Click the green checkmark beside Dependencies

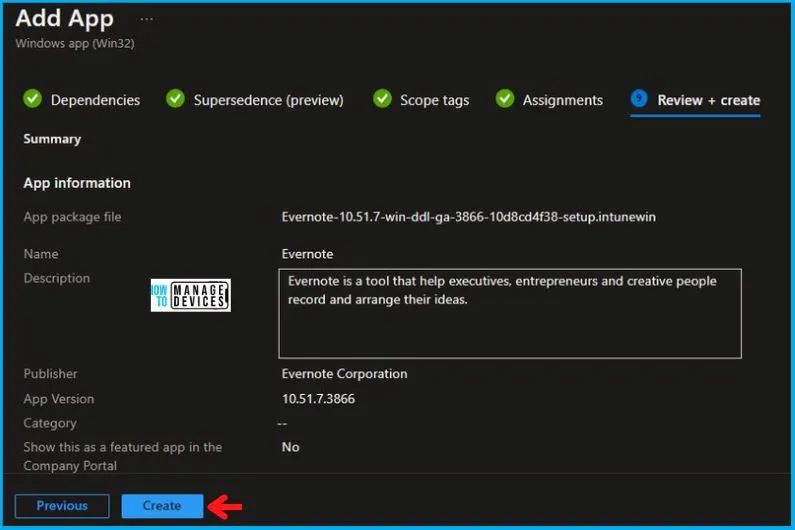tap(32, 98)
